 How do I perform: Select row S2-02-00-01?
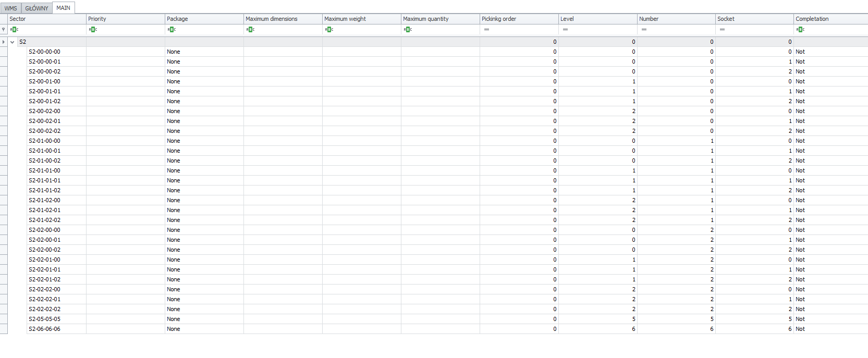click(x=447, y=240)
